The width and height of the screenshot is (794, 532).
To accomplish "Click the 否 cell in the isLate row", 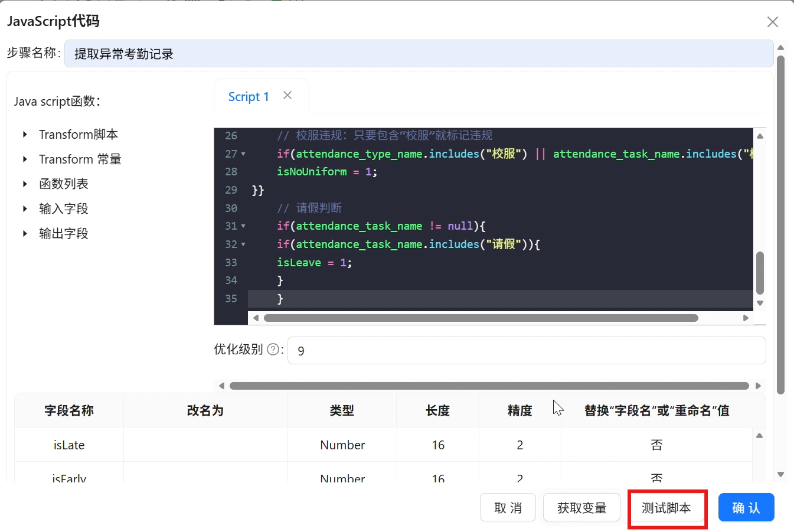I will [x=657, y=445].
